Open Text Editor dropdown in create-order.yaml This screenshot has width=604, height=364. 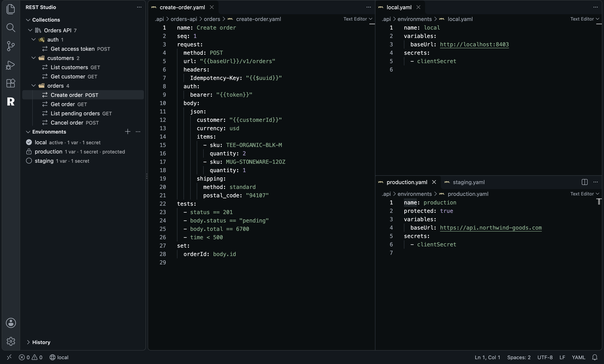click(358, 19)
